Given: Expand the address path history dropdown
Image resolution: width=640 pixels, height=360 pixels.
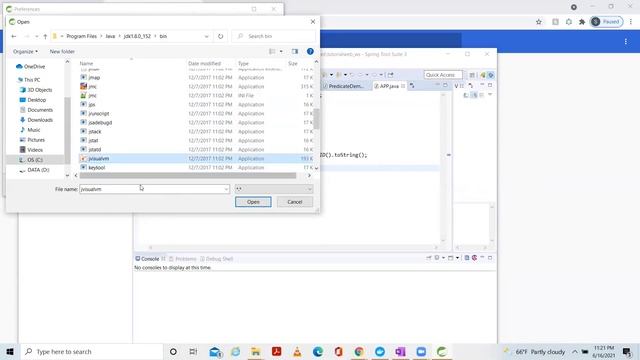Looking at the screenshot, I should click(x=207, y=36).
